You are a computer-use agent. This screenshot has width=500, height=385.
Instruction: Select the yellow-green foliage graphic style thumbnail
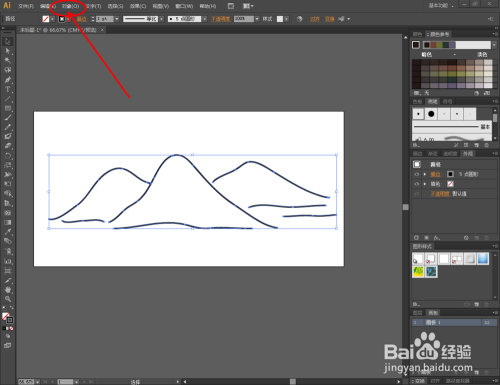[418, 272]
